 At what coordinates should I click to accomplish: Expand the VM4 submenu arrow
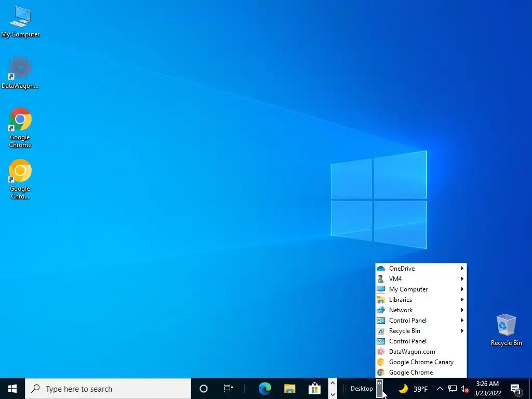(462, 279)
